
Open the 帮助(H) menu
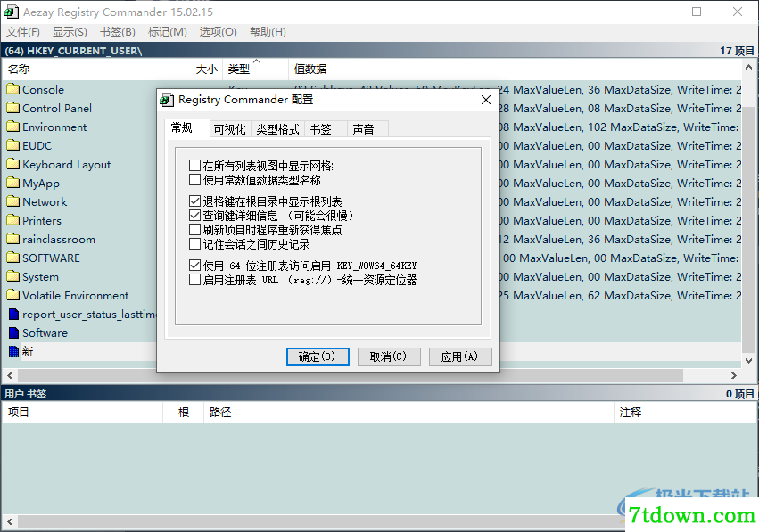pos(268,32)
